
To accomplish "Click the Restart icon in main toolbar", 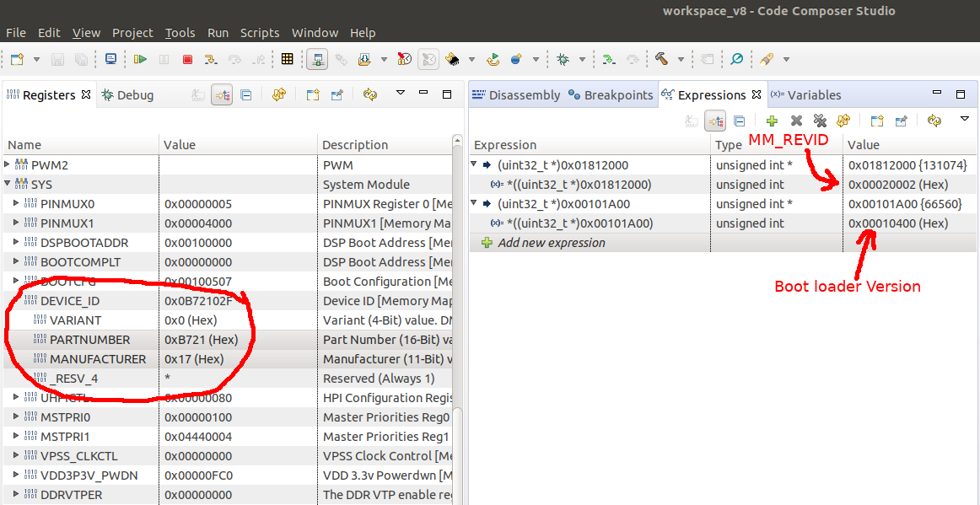I will coord(493,59).
